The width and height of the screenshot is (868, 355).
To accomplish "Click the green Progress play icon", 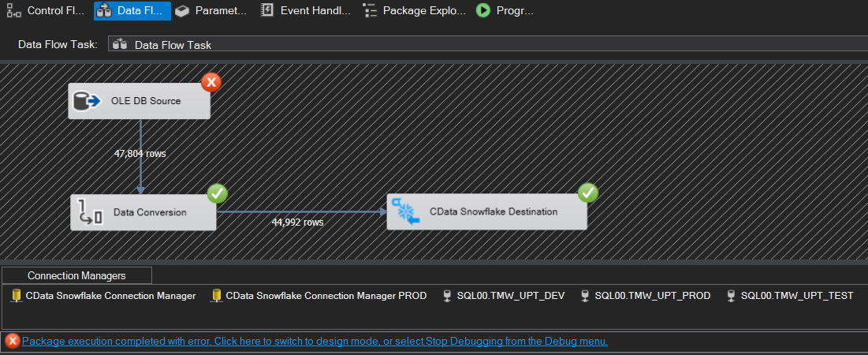I will coord(483,10).
